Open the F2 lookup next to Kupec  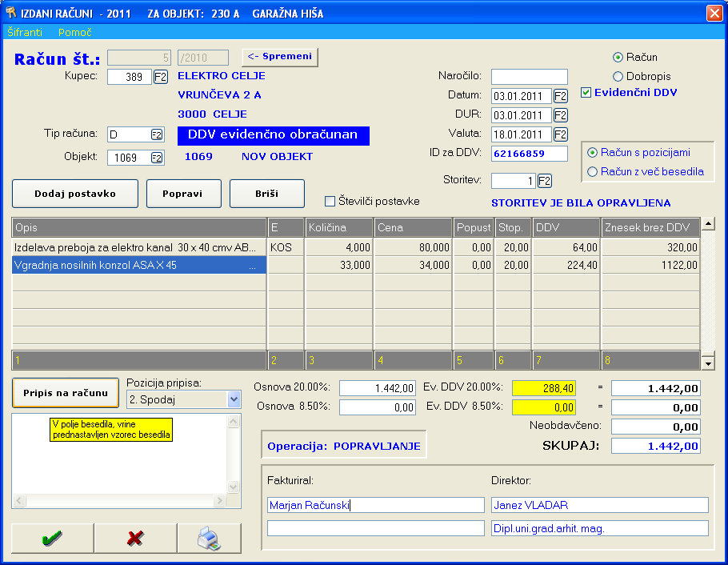[160, 77]
